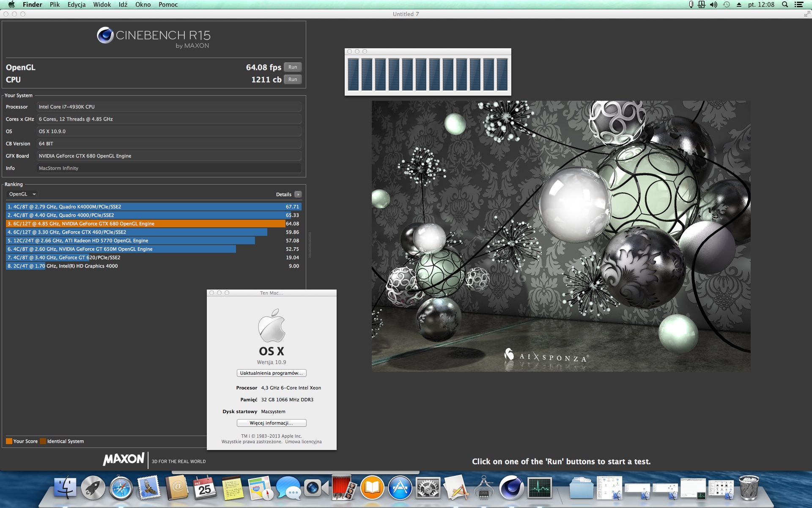Open Activity Monitor from the Dock
This screenshot has height=508, width=812.
(x=540, y=488)
